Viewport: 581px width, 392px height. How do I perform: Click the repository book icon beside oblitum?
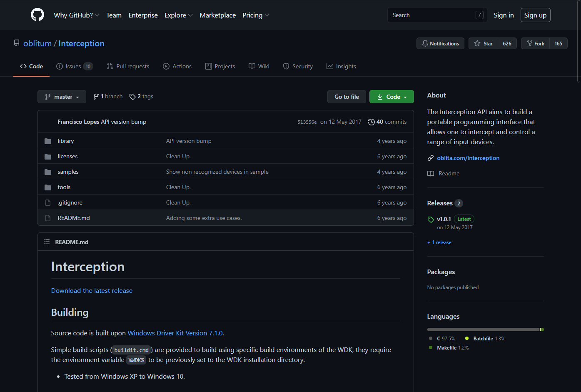(x=17, y=43)
